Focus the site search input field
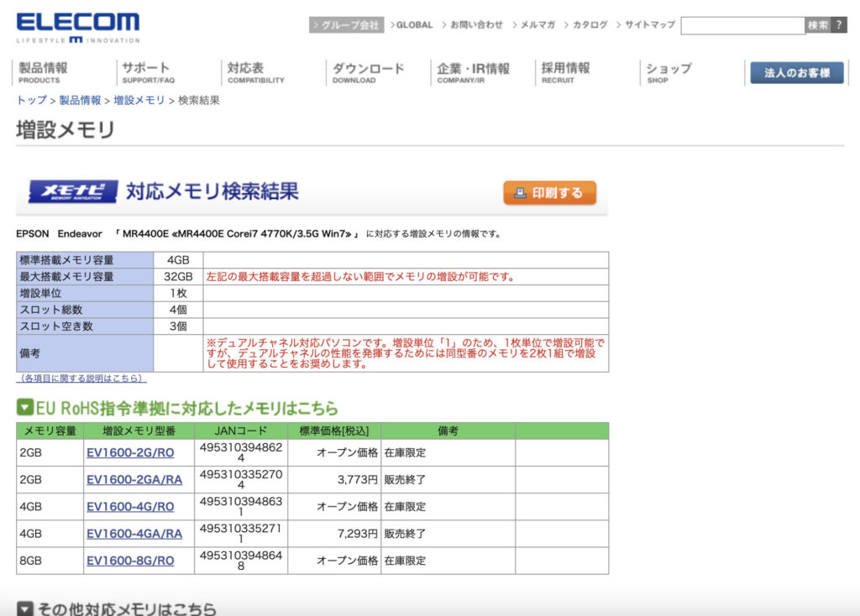 click(742, 25)
